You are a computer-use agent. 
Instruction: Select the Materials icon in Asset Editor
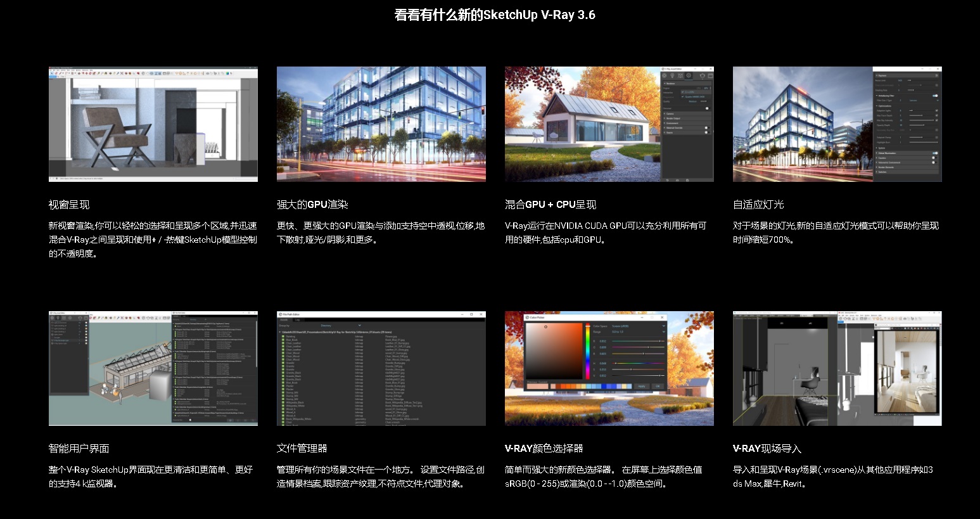(x=665, y=76)
